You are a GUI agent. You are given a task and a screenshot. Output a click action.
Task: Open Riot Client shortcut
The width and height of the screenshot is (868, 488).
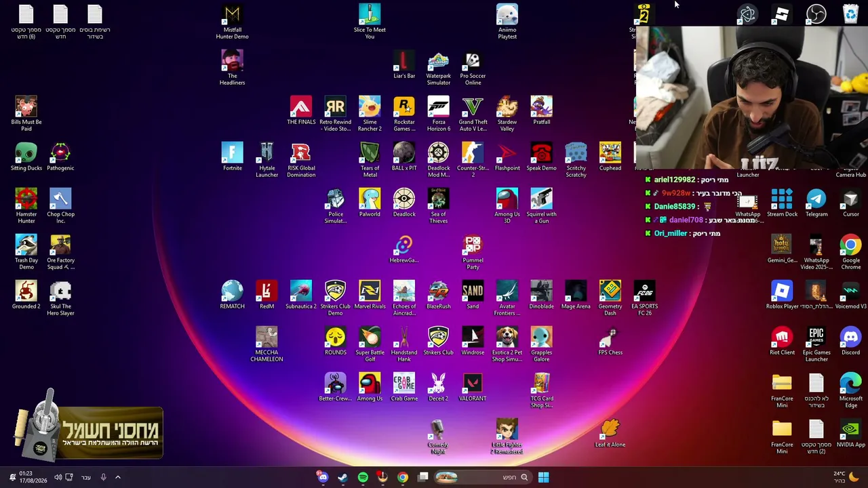tap(782, 342)
